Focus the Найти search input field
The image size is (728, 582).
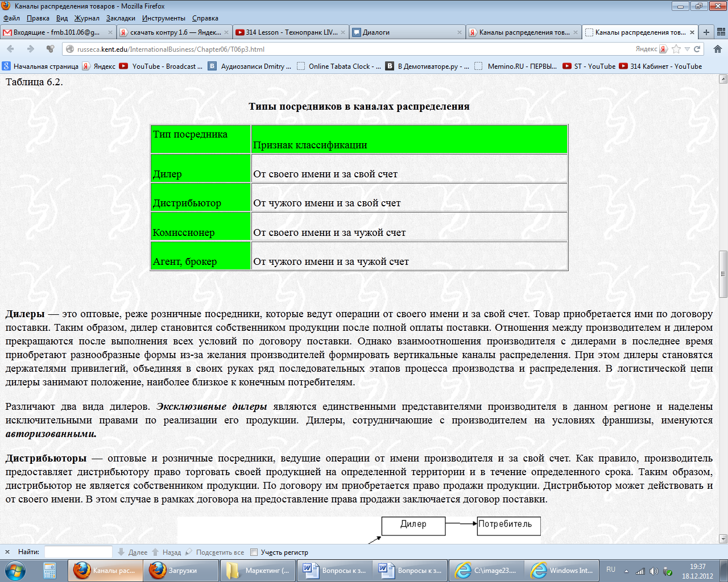coord(78,552)
